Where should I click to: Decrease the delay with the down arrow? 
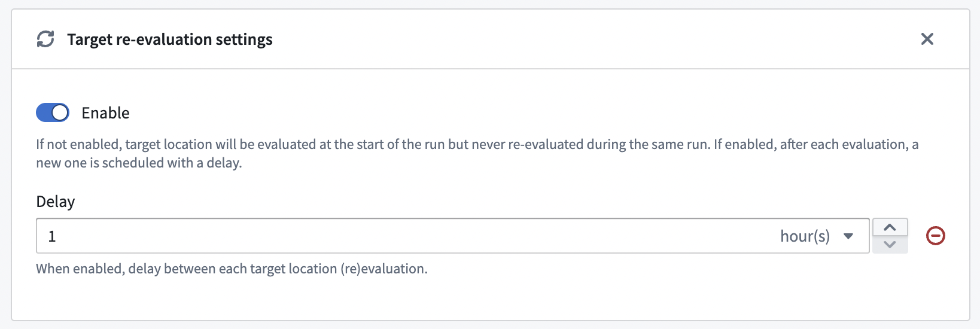[x=890, y=244]
